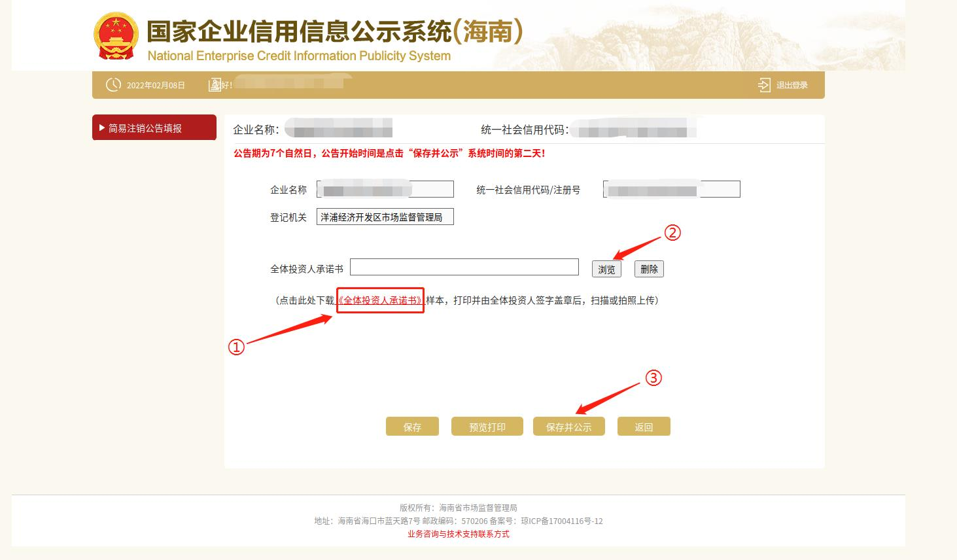Submit with the 保存并公示 button
The width and height of the screenshot is (957, 560).
click(568, 427)
